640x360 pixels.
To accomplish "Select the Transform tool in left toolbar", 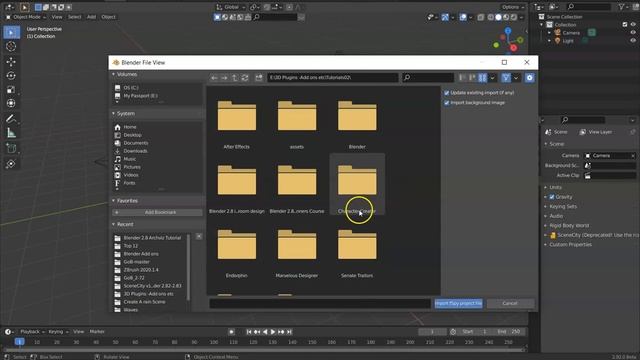I will [11, 103].
